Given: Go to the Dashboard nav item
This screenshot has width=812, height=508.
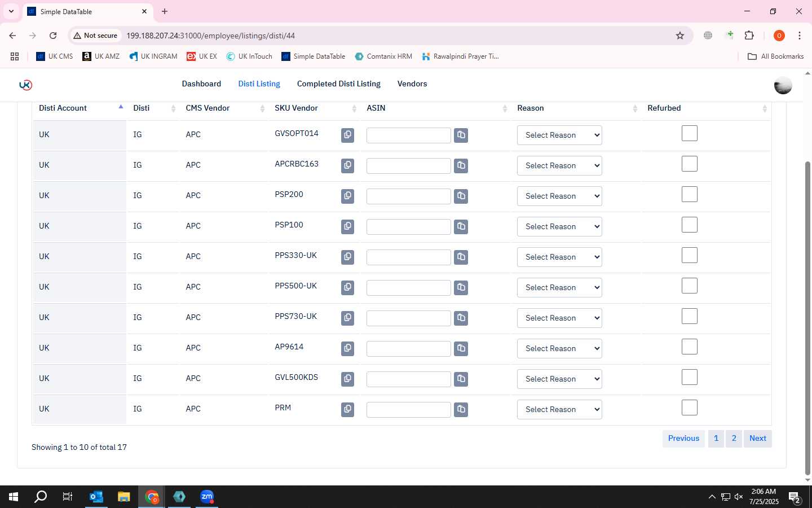Looking at the screenshot, I should pos(201,84).
